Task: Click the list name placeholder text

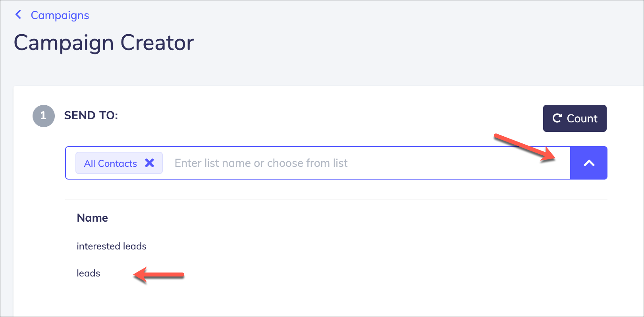Action: click(261, 163)
